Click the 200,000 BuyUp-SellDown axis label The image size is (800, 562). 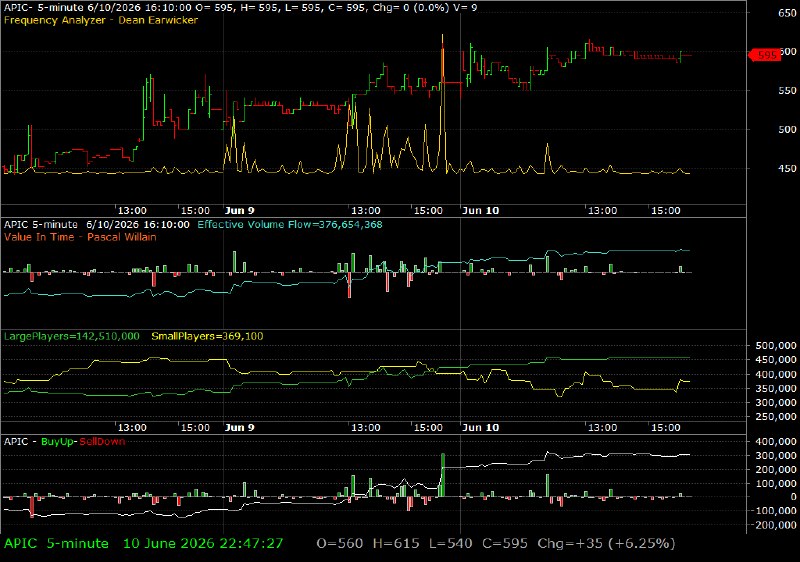(776, 469)
